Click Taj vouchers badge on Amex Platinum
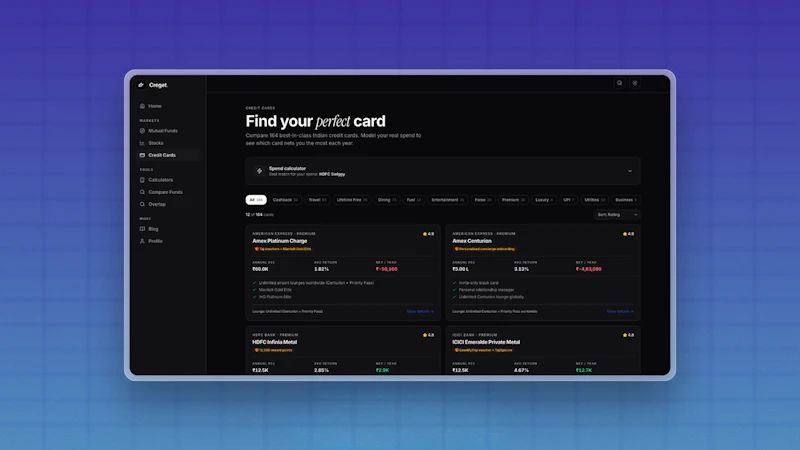This screenshot has width=800, height=450. pos(283,249)
